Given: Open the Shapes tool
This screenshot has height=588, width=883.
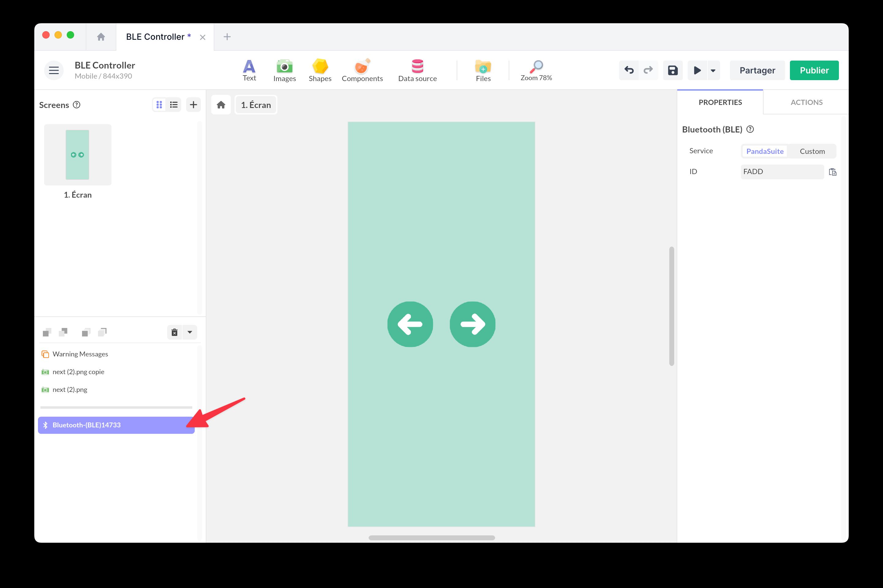Looking at the screenshot, I should (x=320, y=70).
